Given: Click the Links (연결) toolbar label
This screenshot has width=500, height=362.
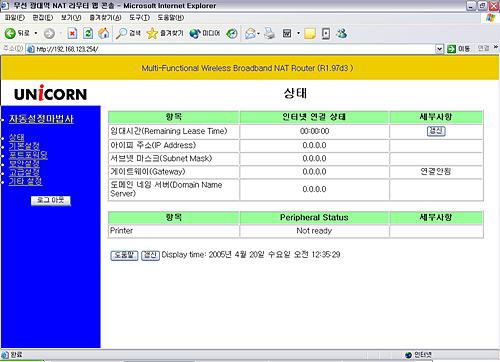Looking at the screenshot, I should (x=483, y=48).
